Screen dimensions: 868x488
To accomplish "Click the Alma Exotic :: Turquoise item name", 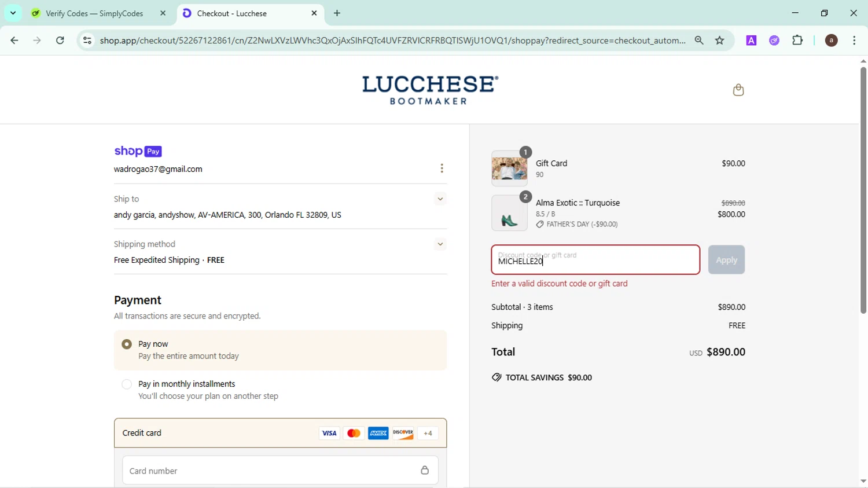I will click(x=578, y=203).
